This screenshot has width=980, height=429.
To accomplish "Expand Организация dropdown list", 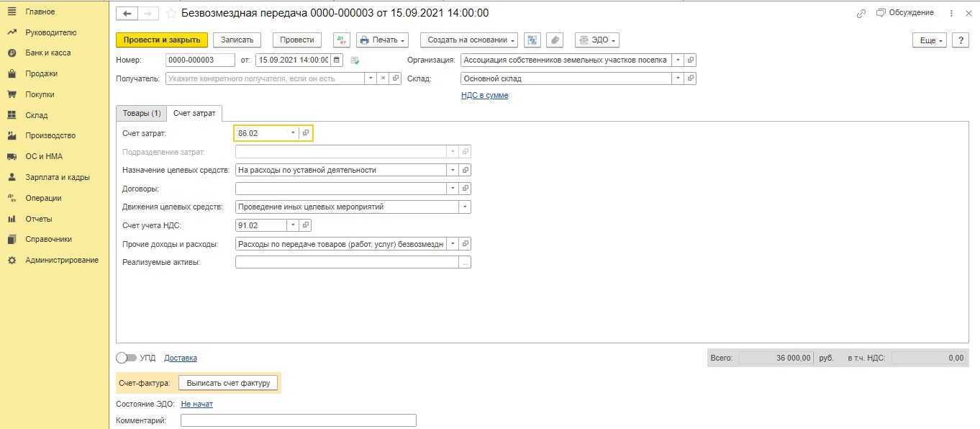I will coord(677,60).
